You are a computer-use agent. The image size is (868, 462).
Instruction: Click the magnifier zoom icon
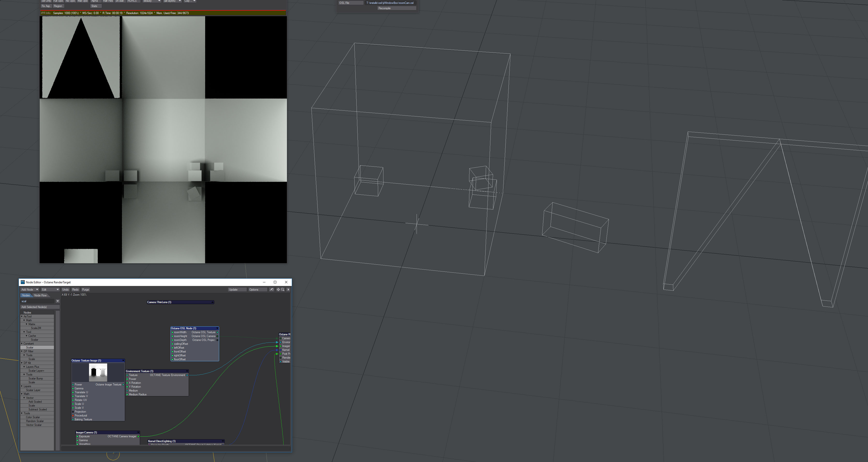tap(283, 290)
